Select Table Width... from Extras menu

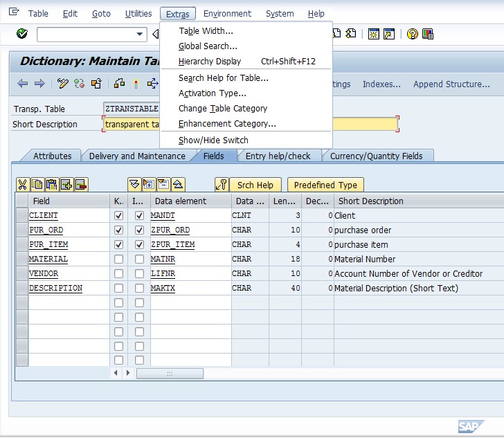[246, 31]
